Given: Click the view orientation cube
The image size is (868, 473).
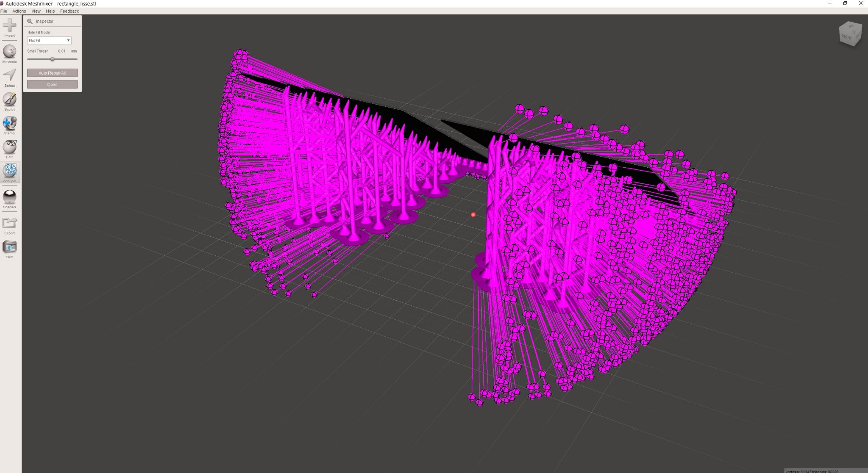Looking at the screenshot, I should 850,33.
